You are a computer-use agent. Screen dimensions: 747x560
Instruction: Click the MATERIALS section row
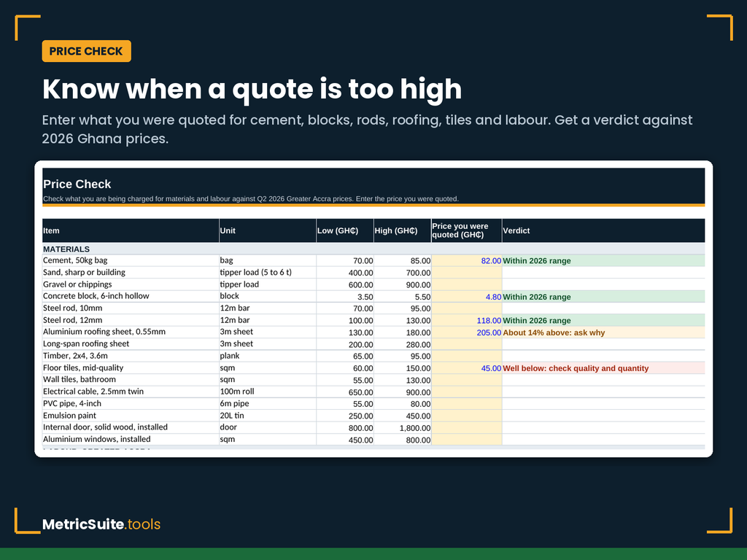tap(373, 249)
